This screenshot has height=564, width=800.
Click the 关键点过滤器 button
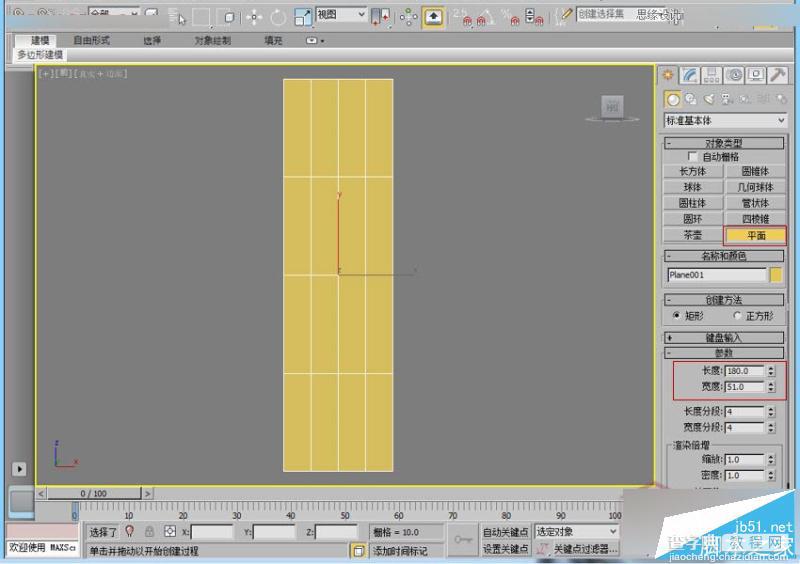pyautogui.click(x=585, y=549)
